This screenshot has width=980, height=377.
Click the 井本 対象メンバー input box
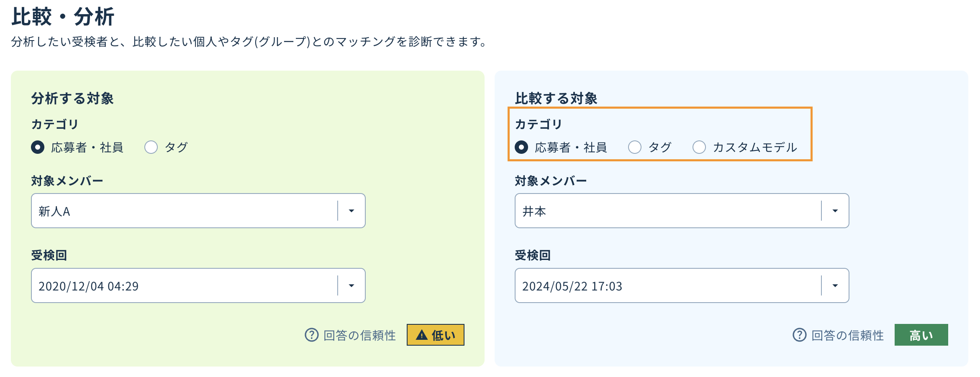pos(682,211)
